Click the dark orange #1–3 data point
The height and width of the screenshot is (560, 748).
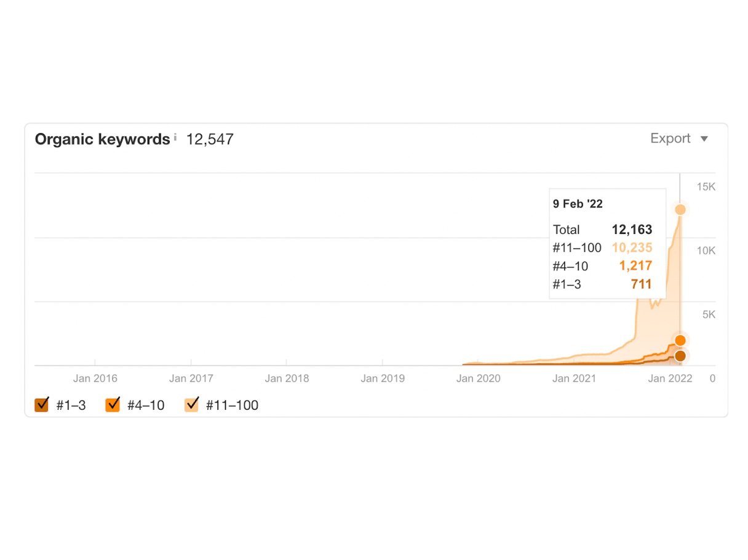(680, 356)
